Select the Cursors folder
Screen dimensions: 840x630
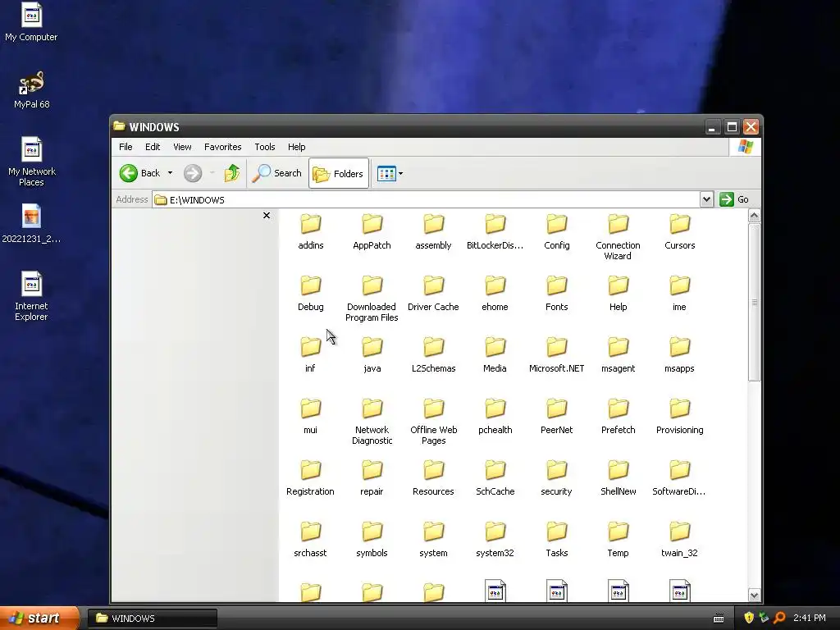pyautogui.click(x=680, y=232)
